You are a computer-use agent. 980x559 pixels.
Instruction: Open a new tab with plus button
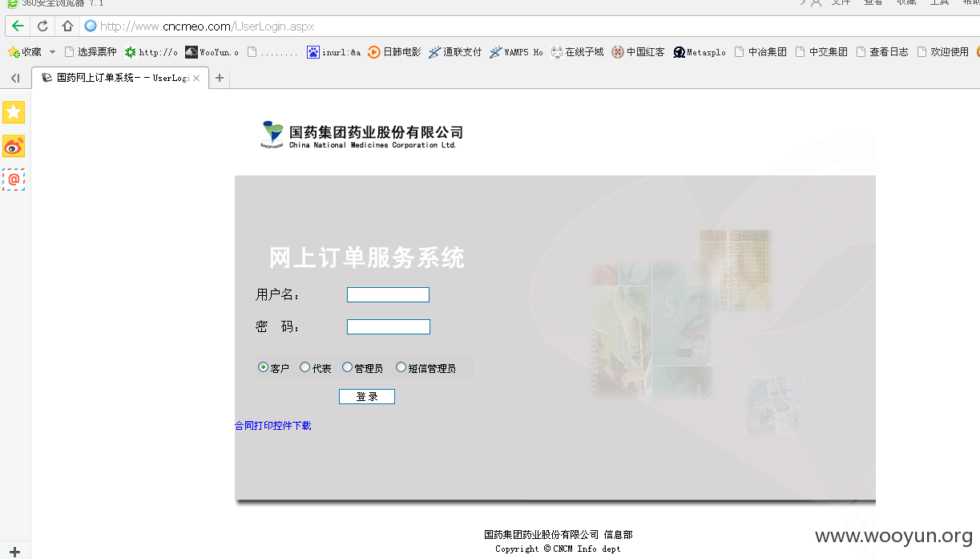coord(219,78)
